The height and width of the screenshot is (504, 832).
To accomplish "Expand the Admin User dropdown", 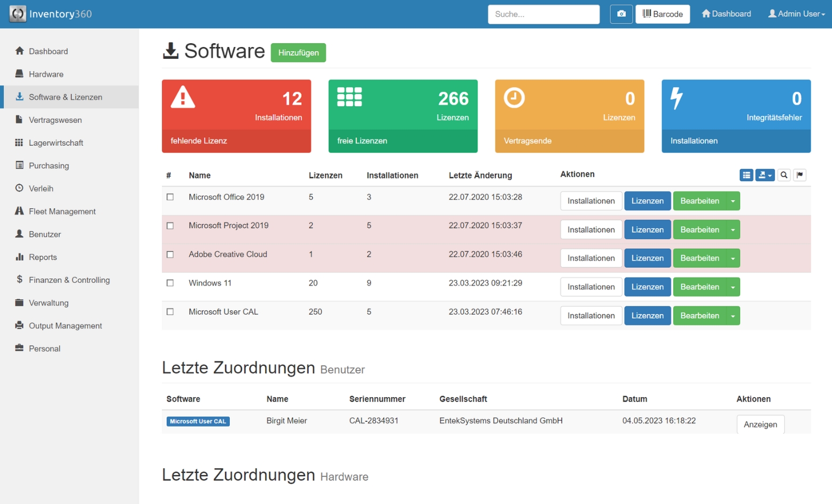I will 796,14.
